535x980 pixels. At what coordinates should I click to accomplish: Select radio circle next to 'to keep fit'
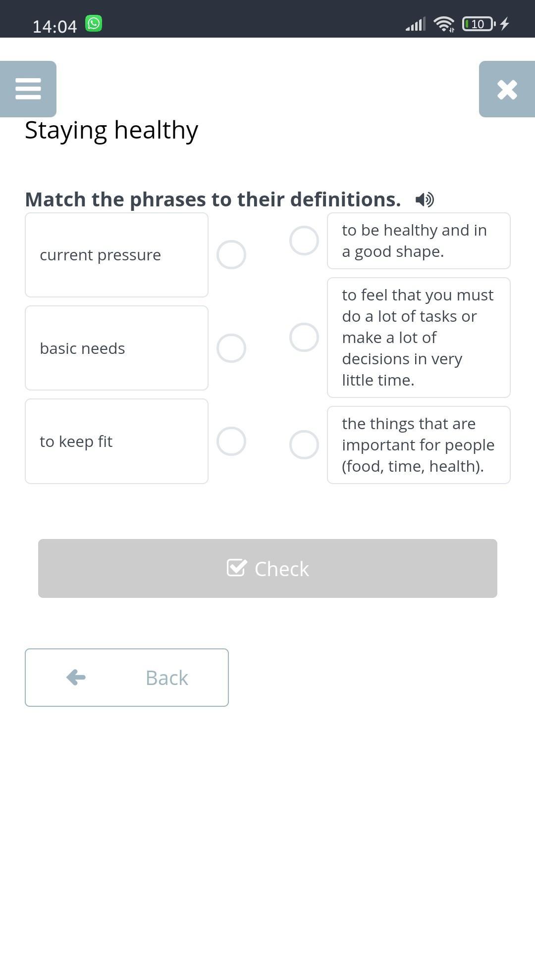pos(231,441)
